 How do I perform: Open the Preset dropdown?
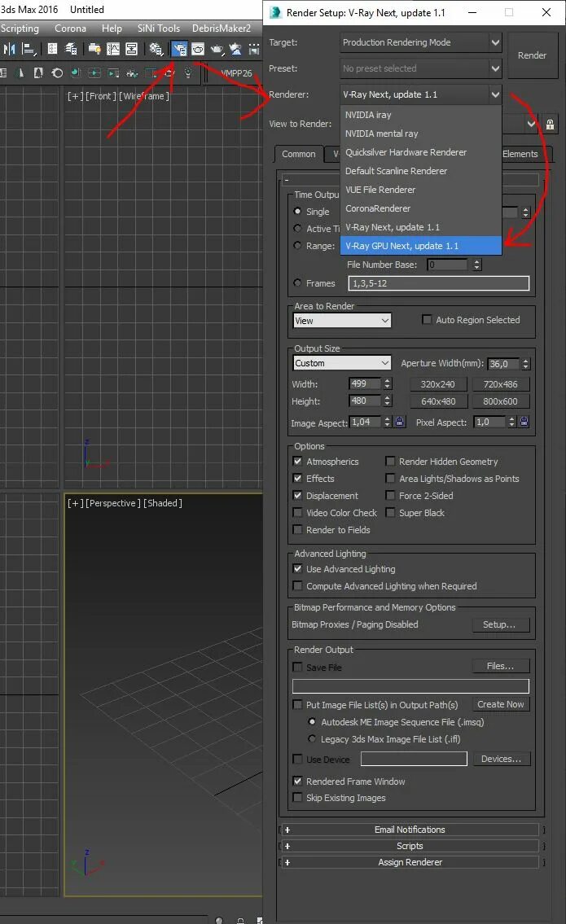tap(421, 68)
